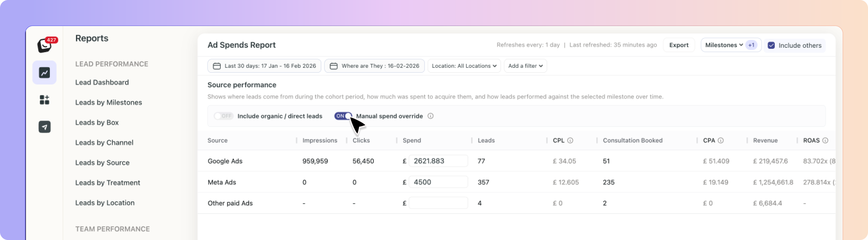868x240 pixels.
Task: Click the paper plane send icon
Action: [x=44, y=127]
